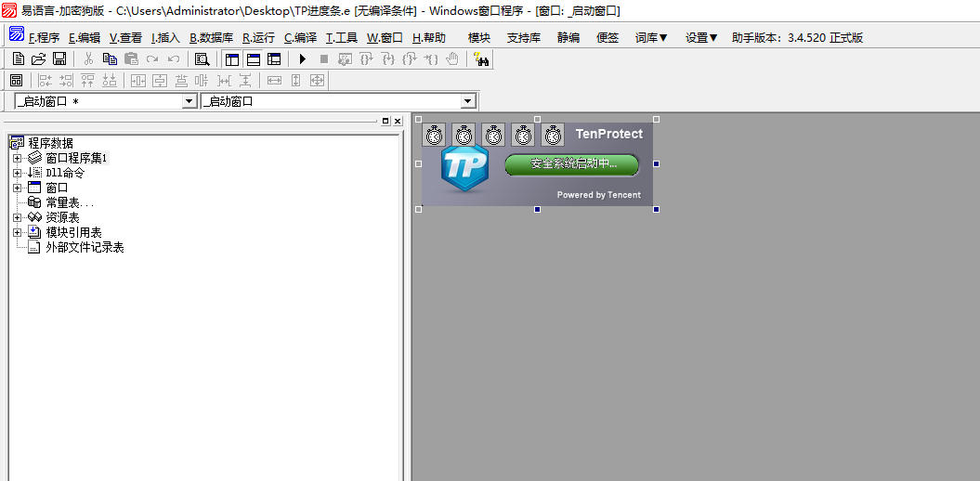Open the F.程序 menu
This screenshot has width=980, height=481.
tap(45, 37)
